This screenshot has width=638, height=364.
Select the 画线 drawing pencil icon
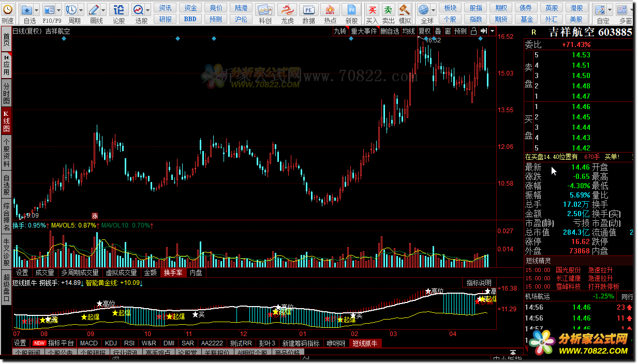(x=94, y=9)
